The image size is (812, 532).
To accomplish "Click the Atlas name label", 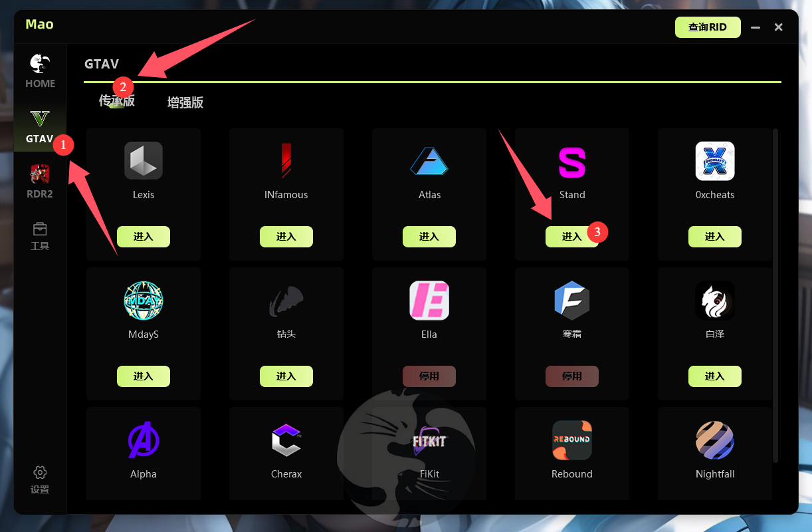I will (x=429, y=195).
